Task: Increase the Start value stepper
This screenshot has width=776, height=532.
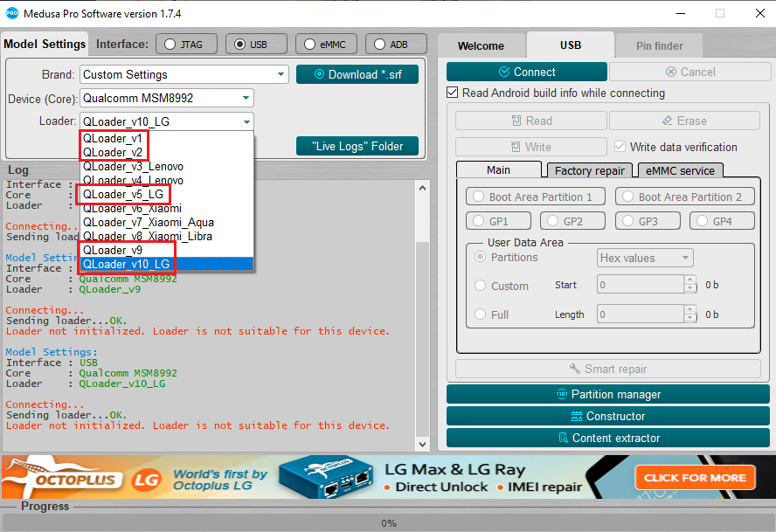Action: (x=689, y=280)
